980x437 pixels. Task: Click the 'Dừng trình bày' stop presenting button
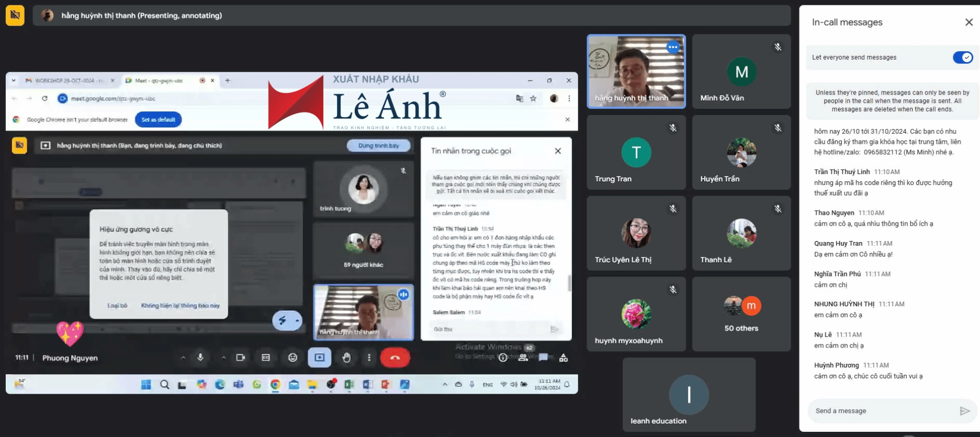click(x=378, y=146)
